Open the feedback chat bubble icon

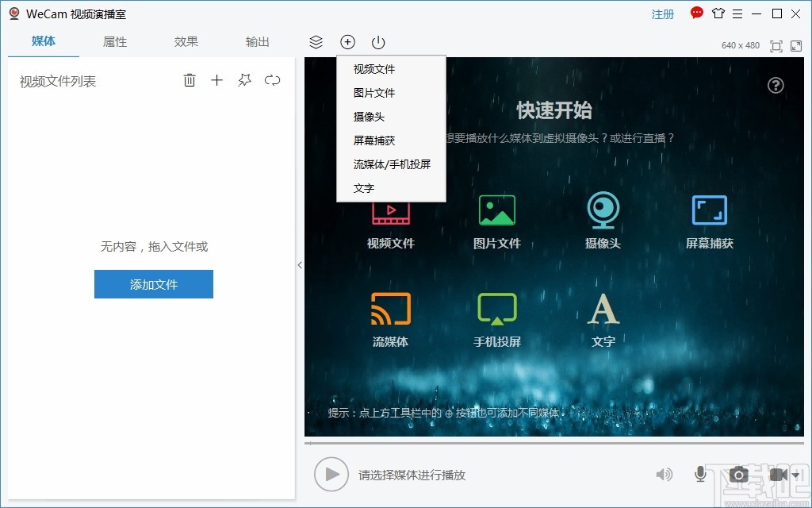pyautogui.click(x=697, y=13)
